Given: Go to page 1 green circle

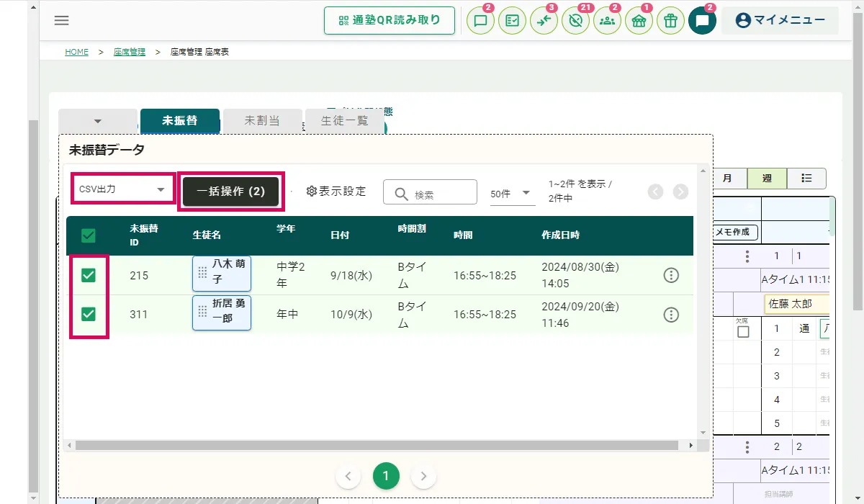Looking at the screenshot, I should (386, 476).
